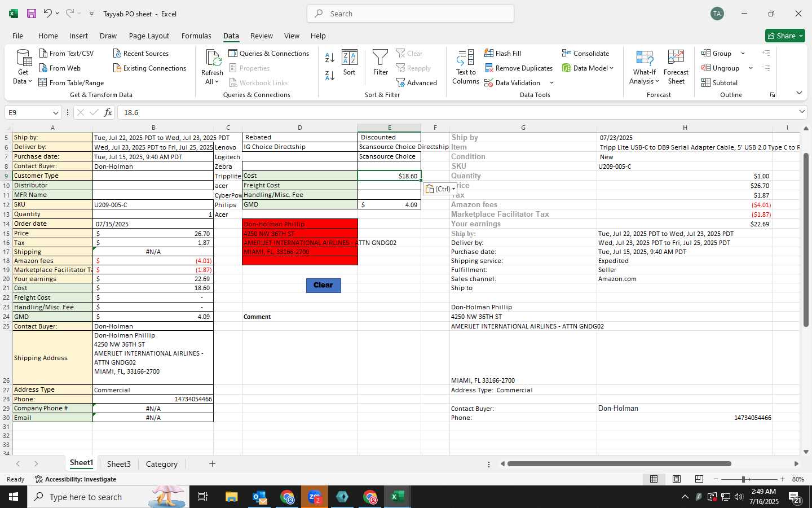Switch to Page Break Preview

(x=699, y=479)
